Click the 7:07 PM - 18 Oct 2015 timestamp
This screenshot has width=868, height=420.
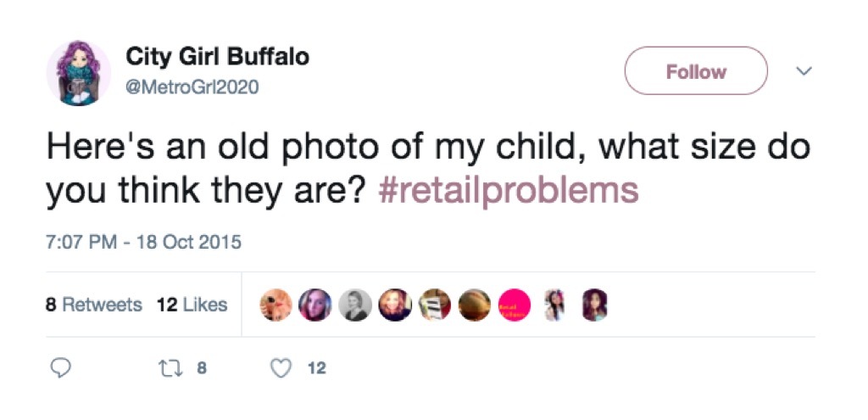[143, 242]
